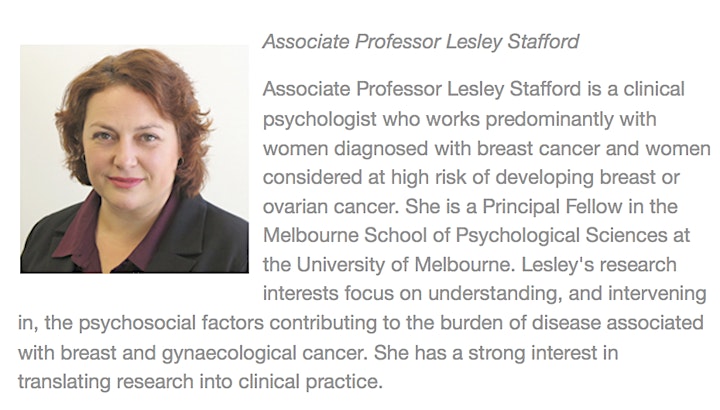Image resolution: width=720 pixels, height=410 pixels.
Task: Click the phrase "ovarian cancer"
Action: click(330, 207)
